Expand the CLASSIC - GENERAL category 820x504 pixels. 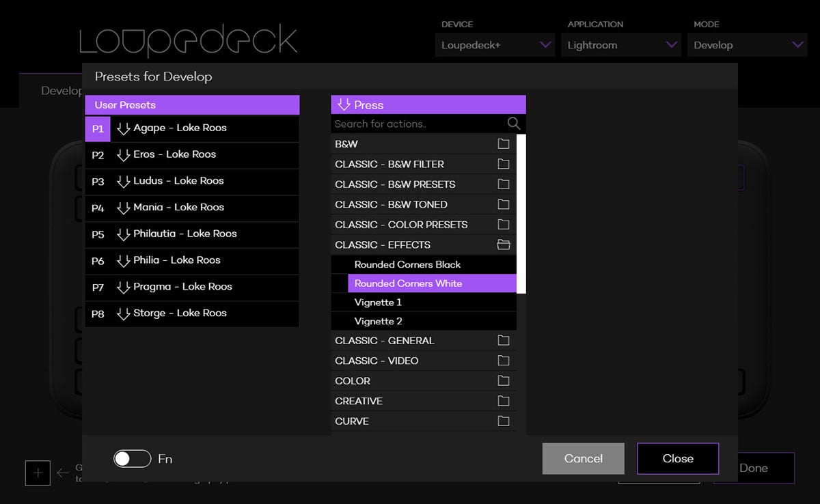(x=424, y=340)
